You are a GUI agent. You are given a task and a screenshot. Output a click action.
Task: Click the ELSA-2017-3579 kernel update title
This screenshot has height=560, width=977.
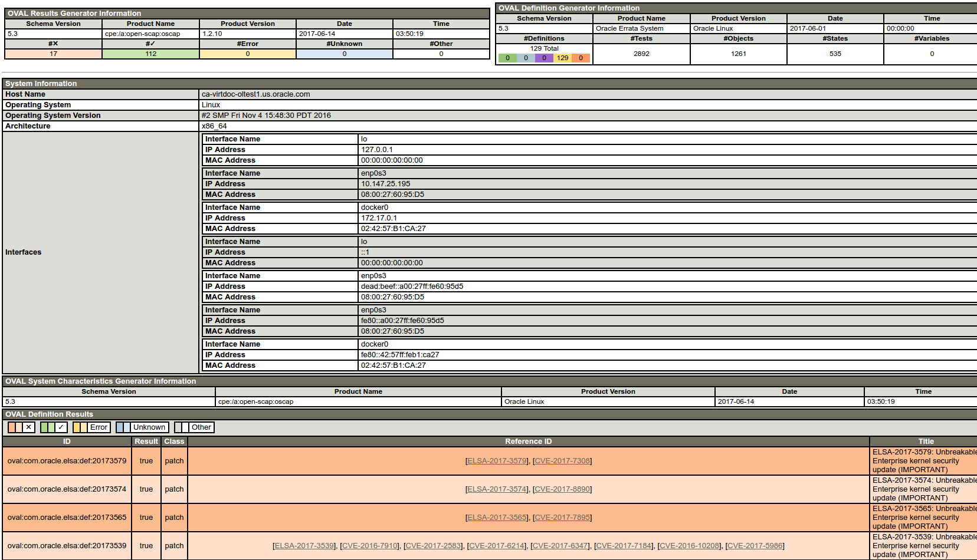(x=924, y=461)
